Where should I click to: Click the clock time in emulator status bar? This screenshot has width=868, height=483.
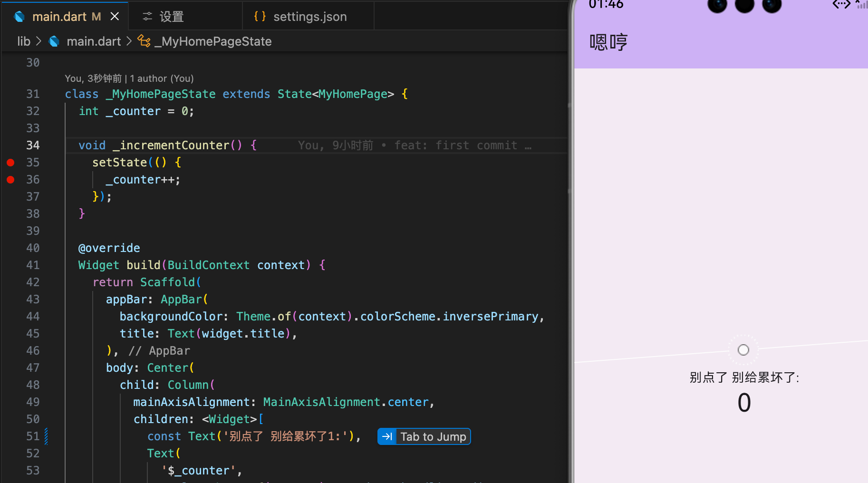[x=606, y=5]
